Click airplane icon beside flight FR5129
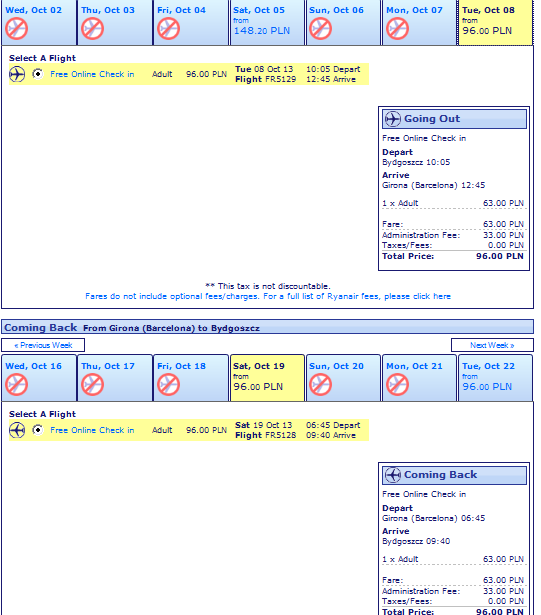This screenshot has width=541, height=615. 17,74
